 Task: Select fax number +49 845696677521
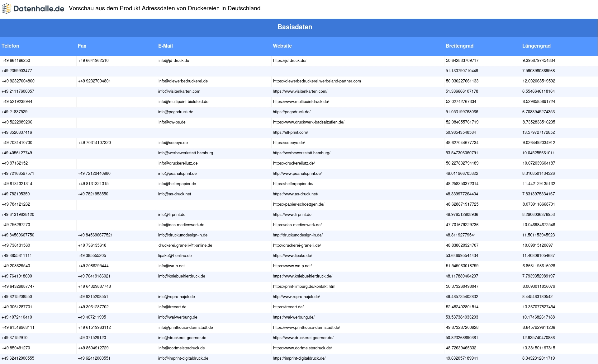[x=95, y=235]
